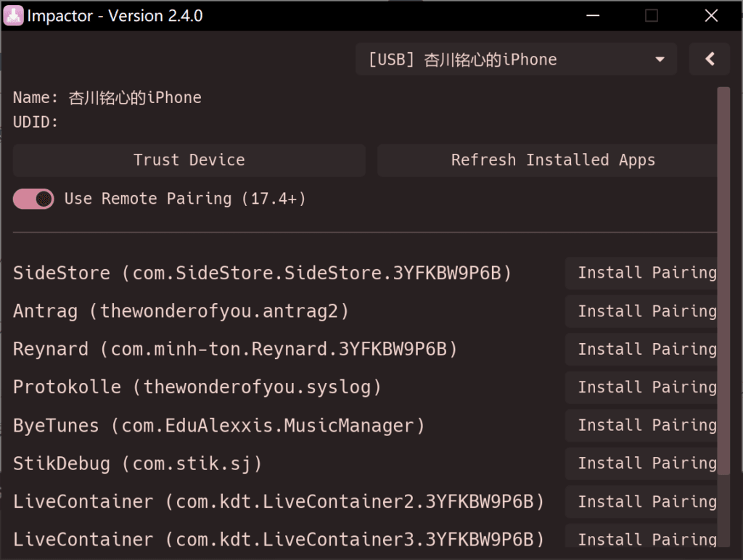Install Pairing for Protokolle
The height and width of the screenshot is (560, 743).
(641, 387)
